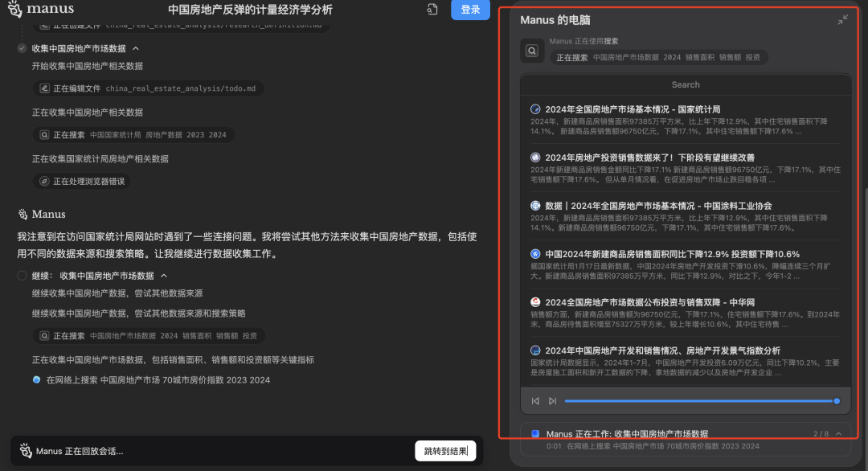Click text 继续收集中国房地产数据，尝试其他数据来源和搜索策略
Image resolution: width=868 pixels, height=471 pixels.
tap(138, 313)
